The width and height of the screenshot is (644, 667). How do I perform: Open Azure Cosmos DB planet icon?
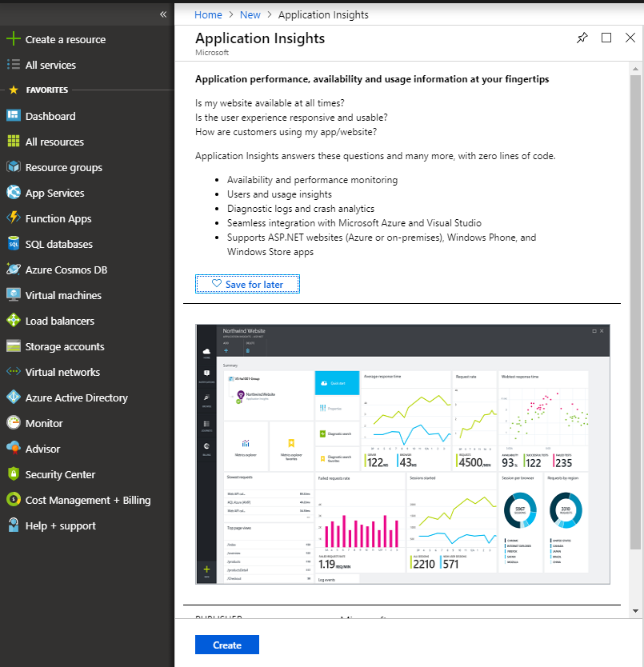(x=13, y=269)
